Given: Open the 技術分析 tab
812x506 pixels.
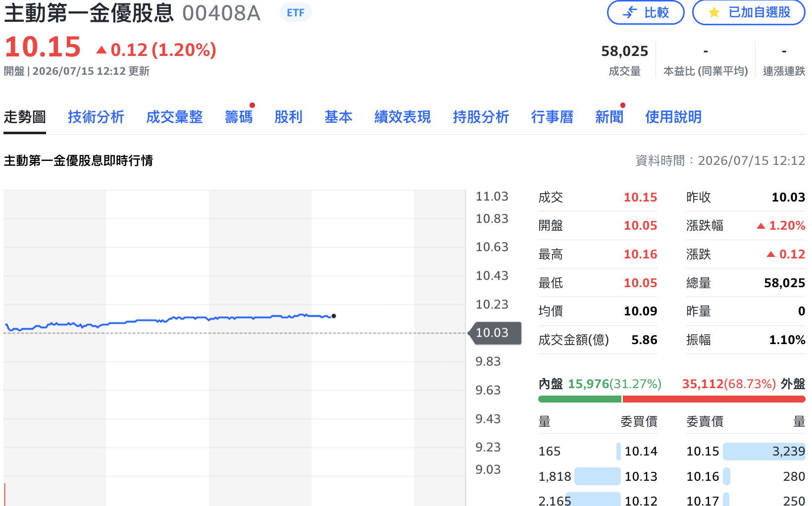Looking at the screenshot, I should pos(96,117).
